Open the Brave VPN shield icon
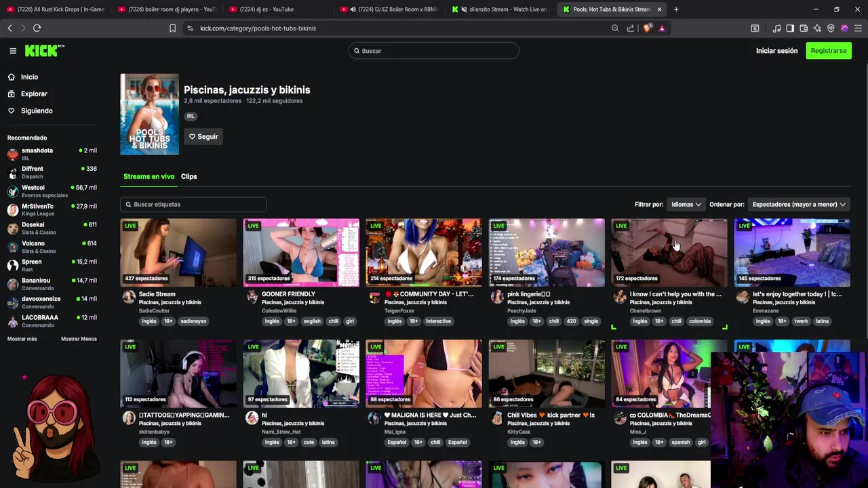The image size is (868, 488). (831, 28)
